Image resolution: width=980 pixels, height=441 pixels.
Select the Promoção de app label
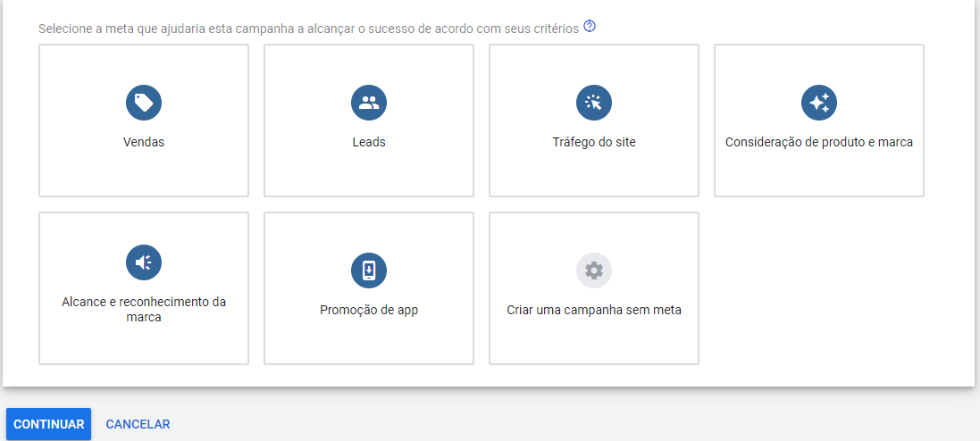click(x=369, y=310)
